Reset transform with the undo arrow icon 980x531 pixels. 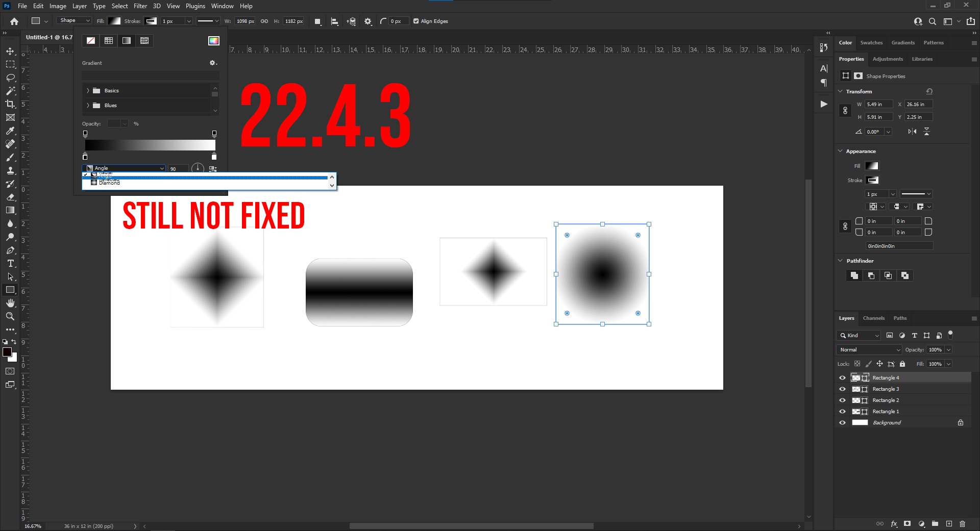click(929, 91)
